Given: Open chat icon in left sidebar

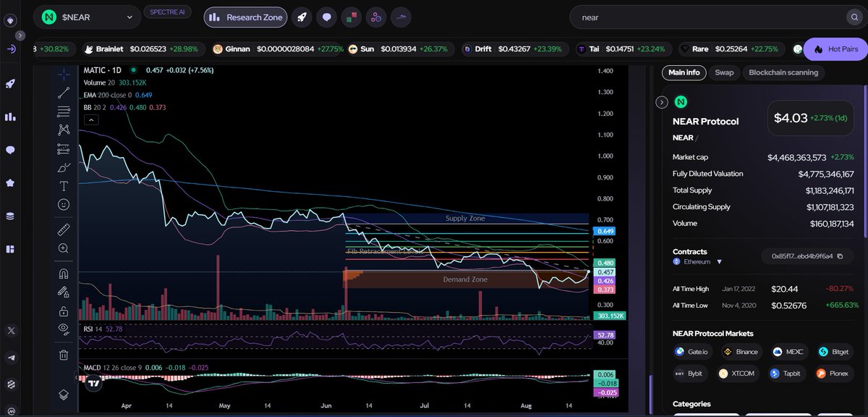Looking at the screenshot, I should click(10, 150).
